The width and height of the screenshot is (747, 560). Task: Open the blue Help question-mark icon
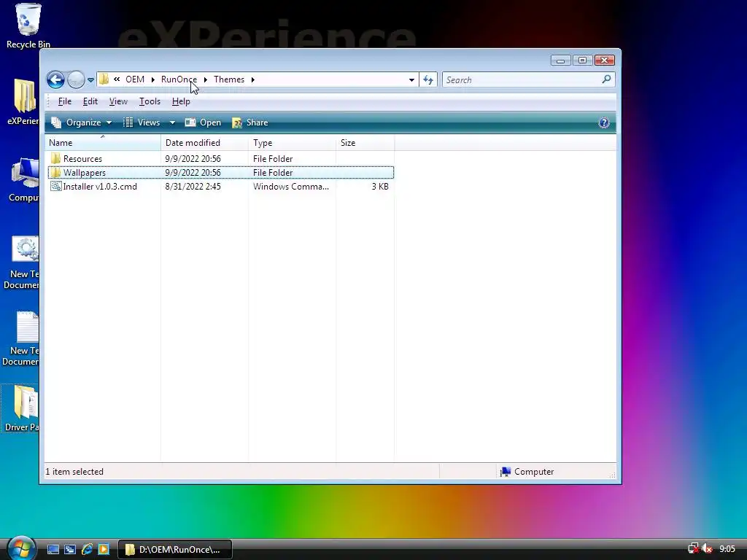(603, 122)
